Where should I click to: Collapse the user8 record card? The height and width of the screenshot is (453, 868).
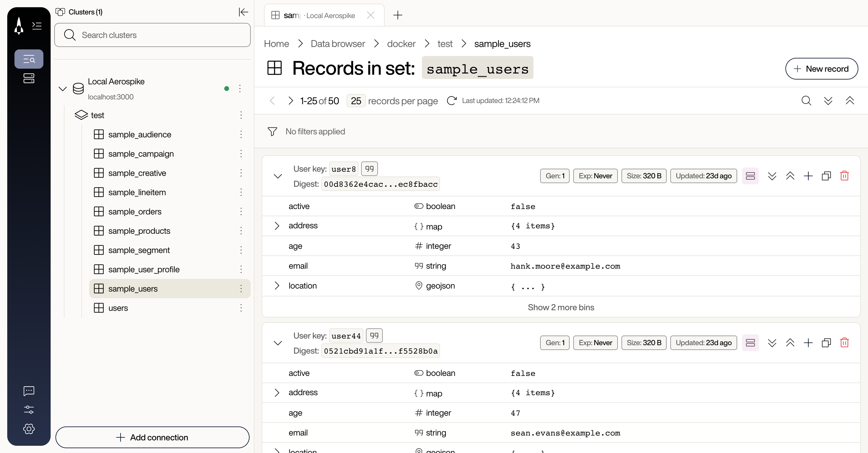[278, 176]
